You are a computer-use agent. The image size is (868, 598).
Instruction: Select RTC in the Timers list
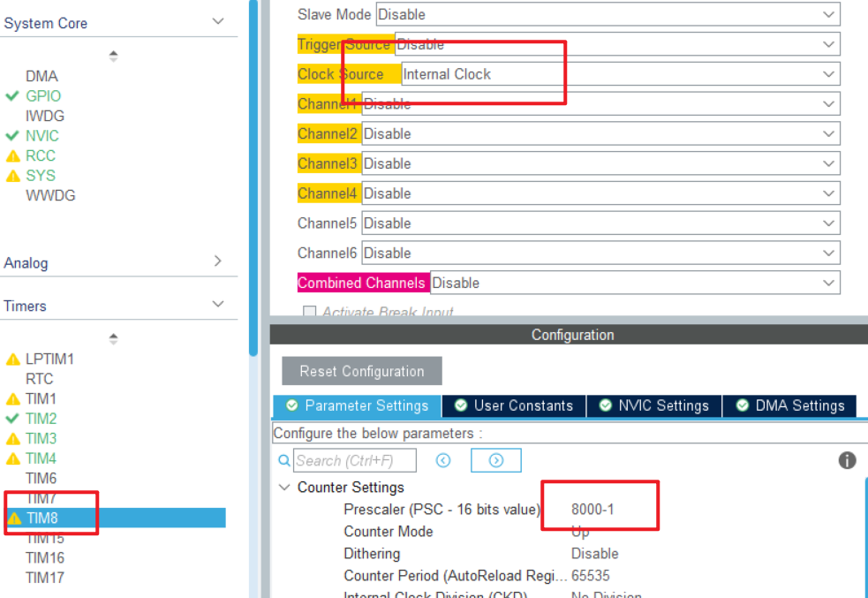[x=40, y=379]
